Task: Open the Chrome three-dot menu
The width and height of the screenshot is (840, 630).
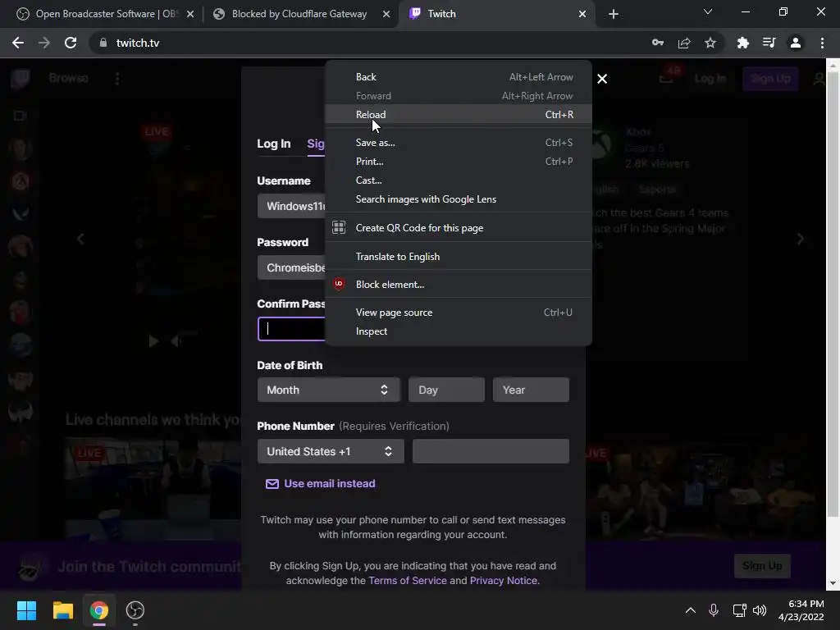Action: 822,43
